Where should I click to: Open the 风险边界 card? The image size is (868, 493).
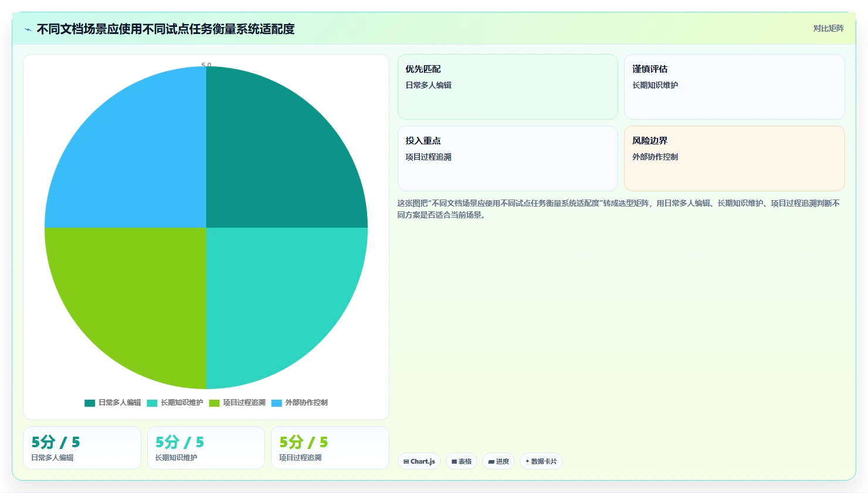click(x=734, y=158)
